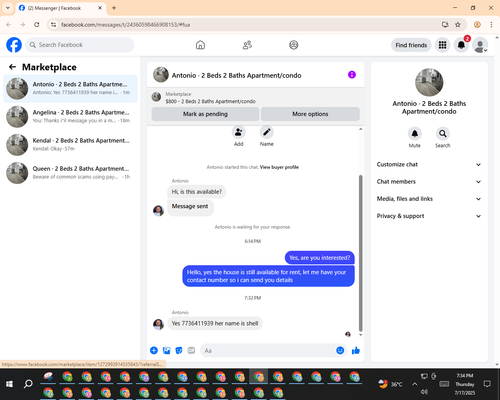This screenshot has width=500, height=400.
Task: Click the volume speaker tray icon
Action: (424, 392)
